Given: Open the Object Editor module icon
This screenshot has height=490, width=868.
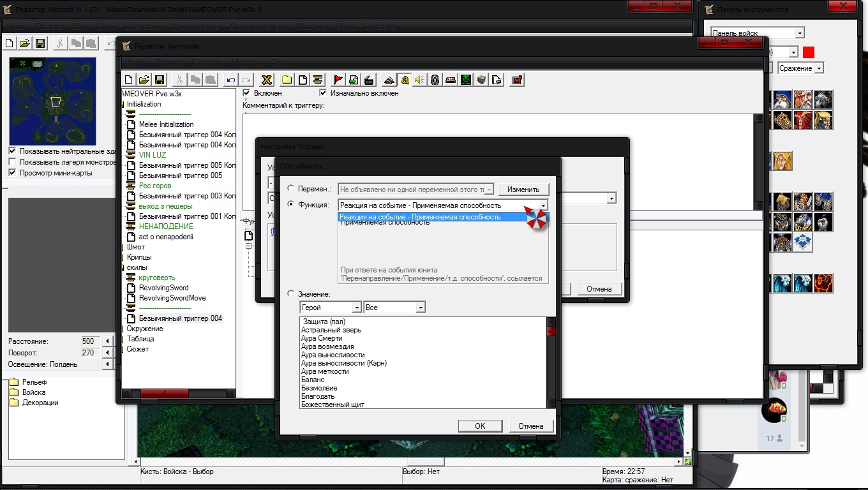Looking at the screenshot, I should (x=435, y=80).
